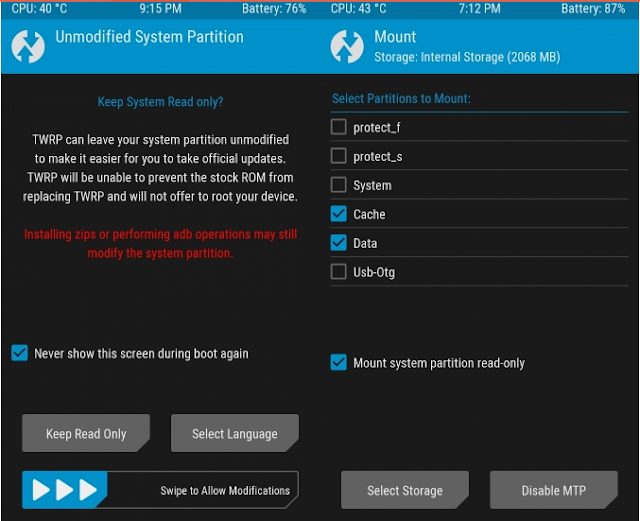Click the 9:15 PM clock

[160, 9]
